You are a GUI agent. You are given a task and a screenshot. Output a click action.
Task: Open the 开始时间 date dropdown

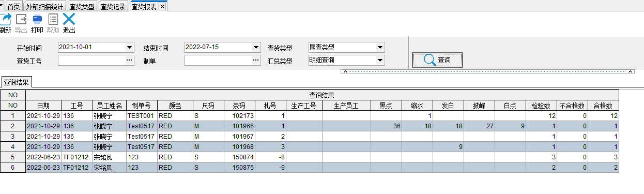[x=130, y=48]
